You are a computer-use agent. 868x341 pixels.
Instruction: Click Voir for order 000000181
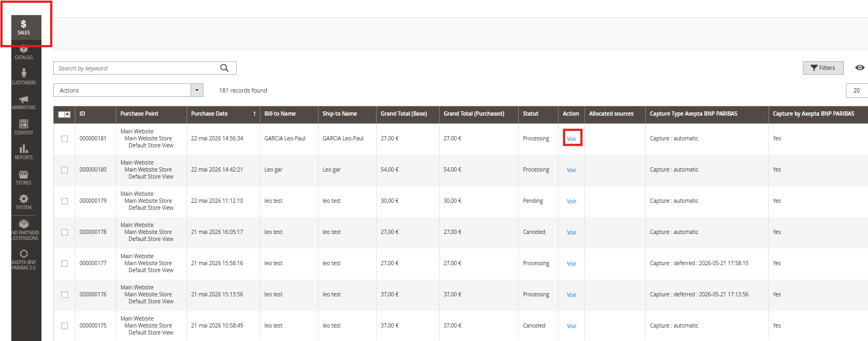tap(571, 139)
